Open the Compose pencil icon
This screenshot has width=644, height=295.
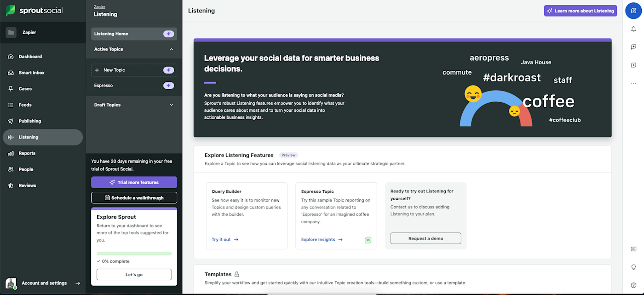click(x=633, y=11)
